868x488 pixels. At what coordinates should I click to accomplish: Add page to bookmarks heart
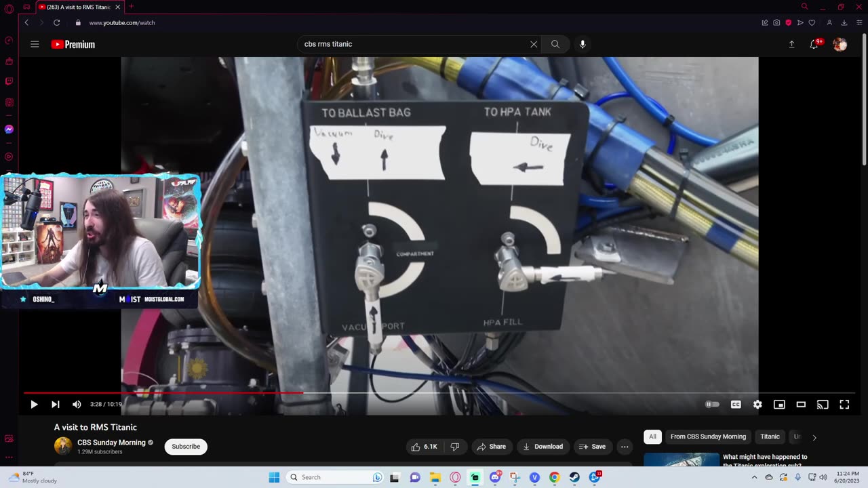pyautogui.click(x=812, y=22)
